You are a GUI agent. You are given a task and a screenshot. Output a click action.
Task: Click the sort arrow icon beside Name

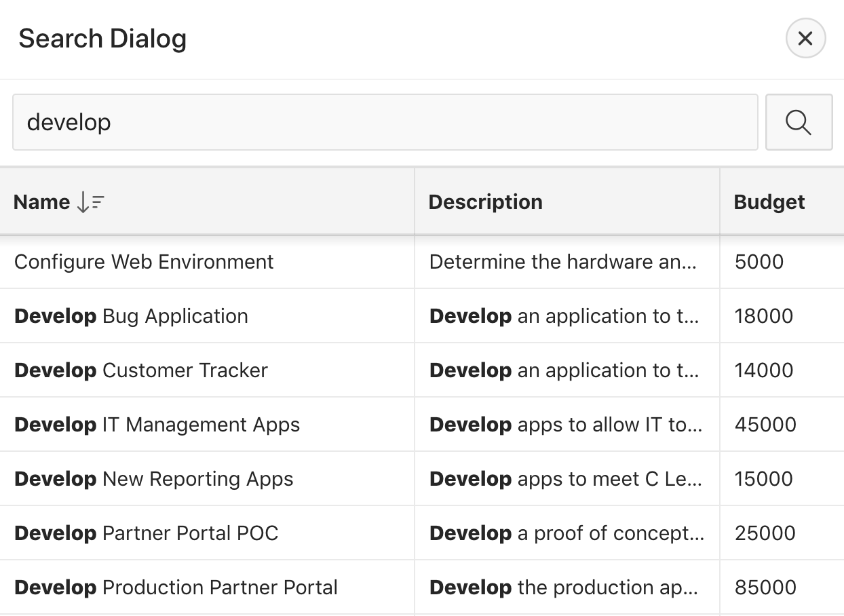[90, 202]
